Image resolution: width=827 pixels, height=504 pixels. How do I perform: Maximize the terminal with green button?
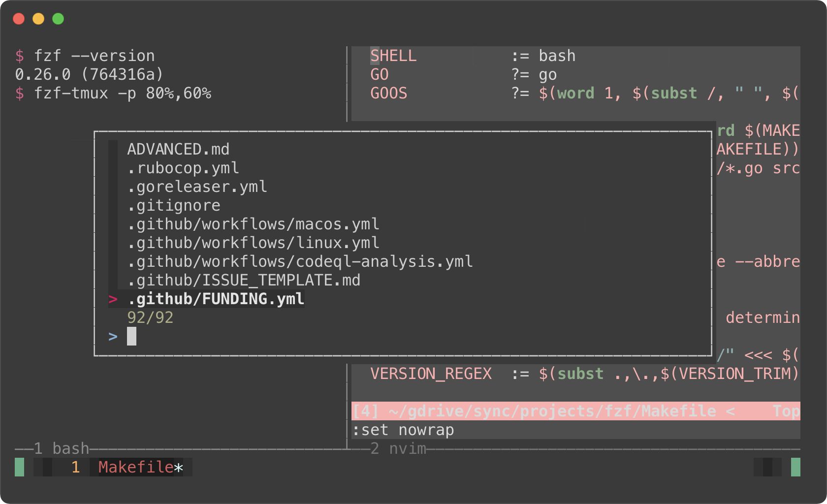pyautogui.click(x=58, y=19)
